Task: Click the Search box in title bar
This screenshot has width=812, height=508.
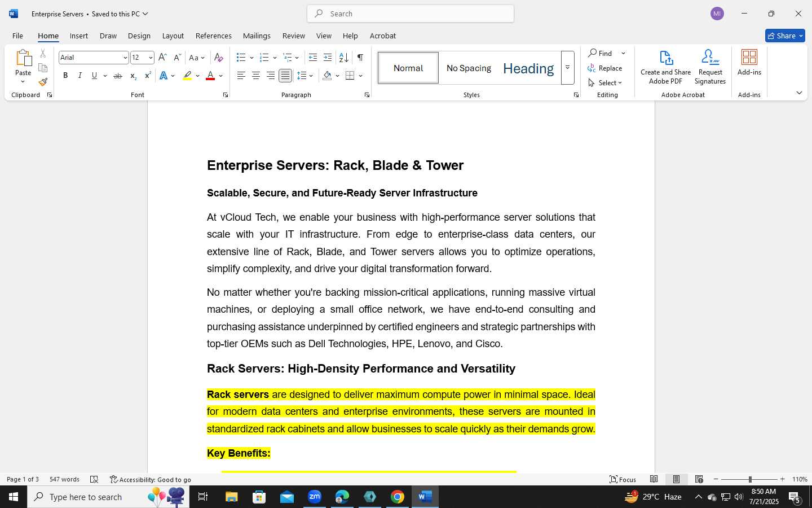Action: [x=411, y=14]
